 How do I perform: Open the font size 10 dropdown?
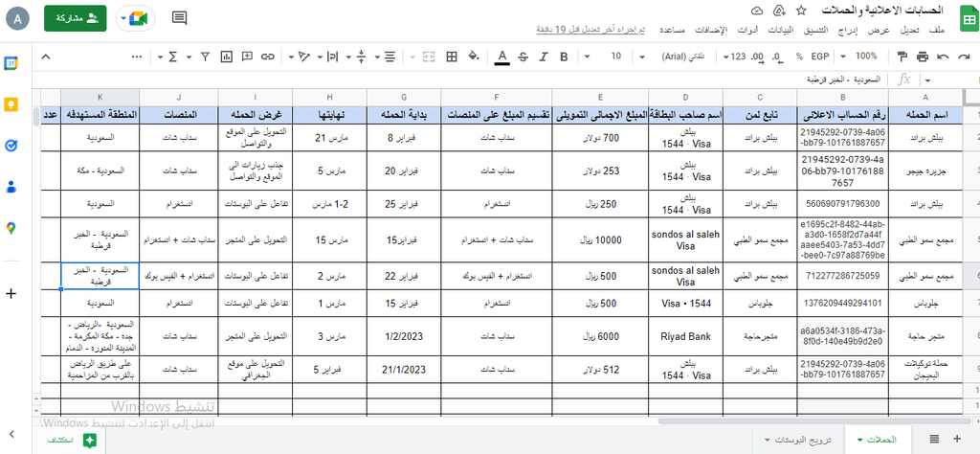tap(605, 57)
